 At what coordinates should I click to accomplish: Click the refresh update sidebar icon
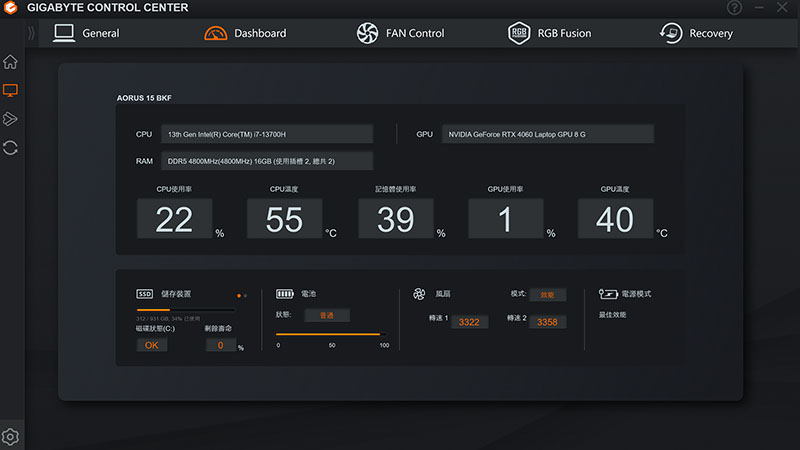[10, 148]
